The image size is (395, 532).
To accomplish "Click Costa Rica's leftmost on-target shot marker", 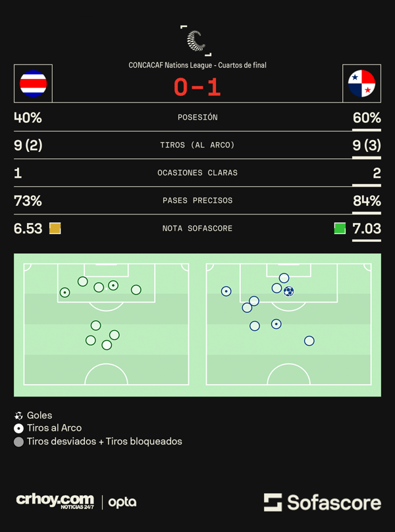I will [65, 293].
